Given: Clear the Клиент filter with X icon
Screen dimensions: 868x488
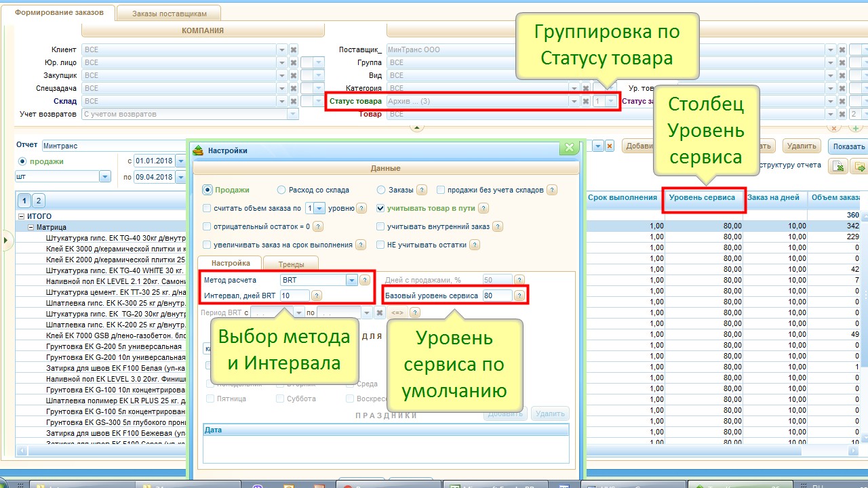Looking at the screenshot, I should (x=294, y=49).
